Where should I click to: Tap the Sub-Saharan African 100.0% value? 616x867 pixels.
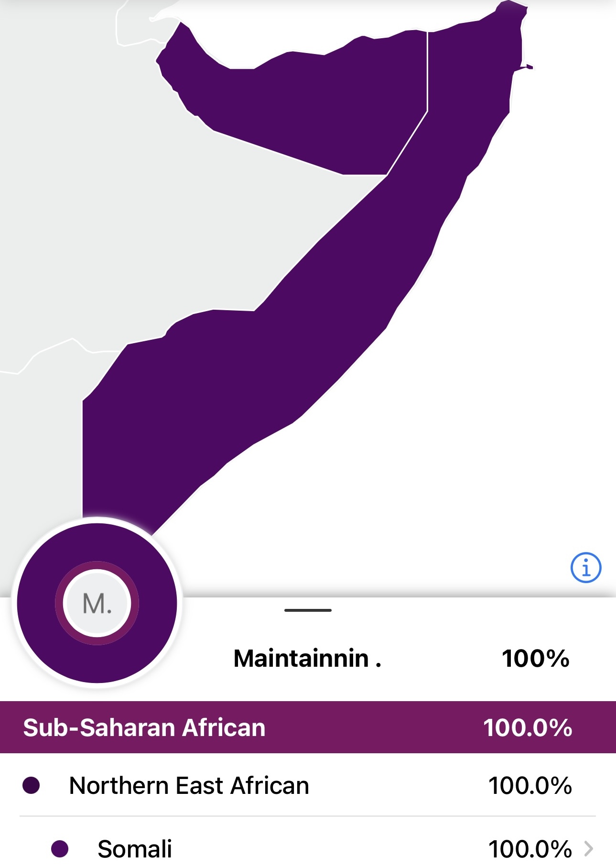coord(528,727)
